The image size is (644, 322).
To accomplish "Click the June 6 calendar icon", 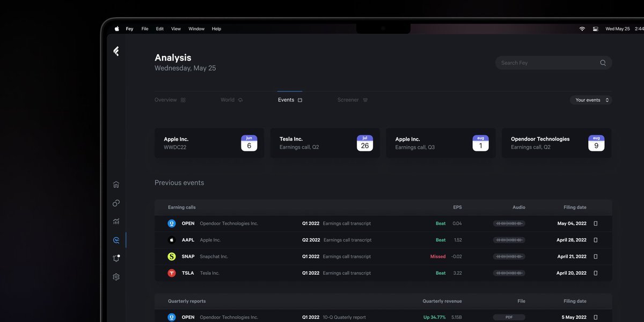I will 249,143.
